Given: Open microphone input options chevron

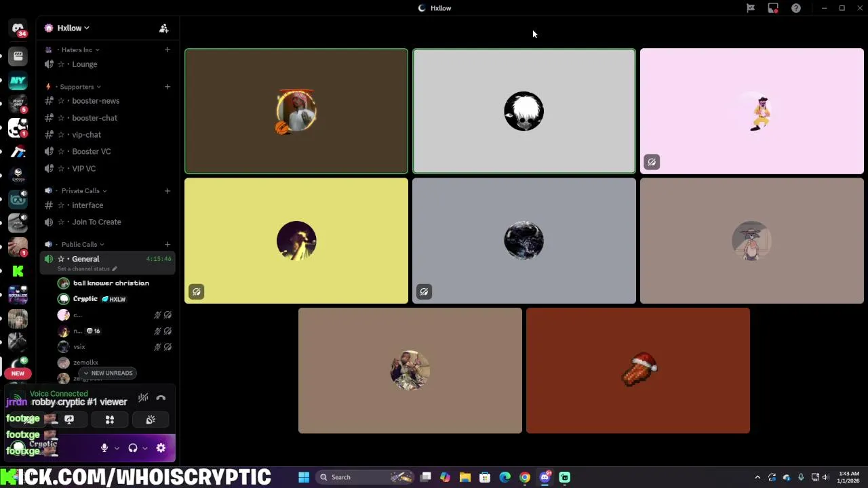Looking at the screenshot, I should pyautogui.click(x=117, y=448).
